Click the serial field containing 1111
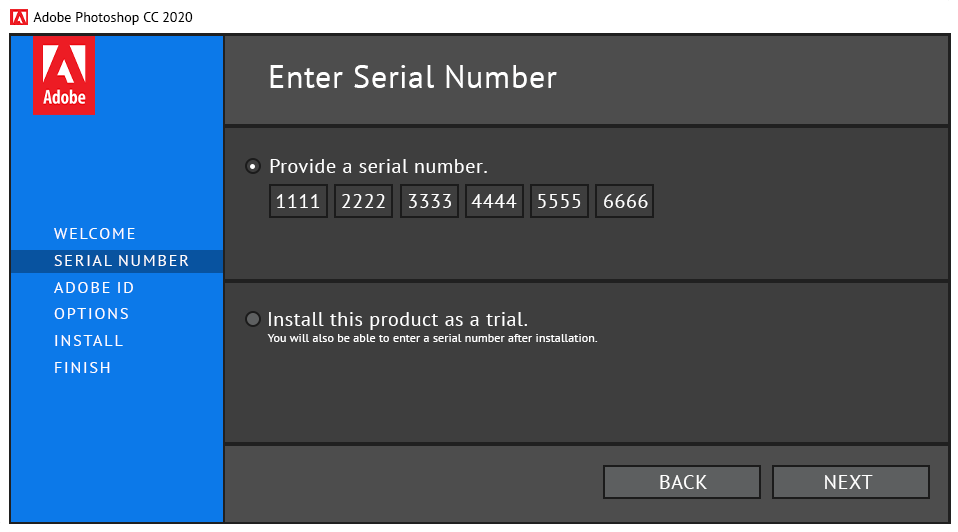958x532 pixels. click(298, 201)
